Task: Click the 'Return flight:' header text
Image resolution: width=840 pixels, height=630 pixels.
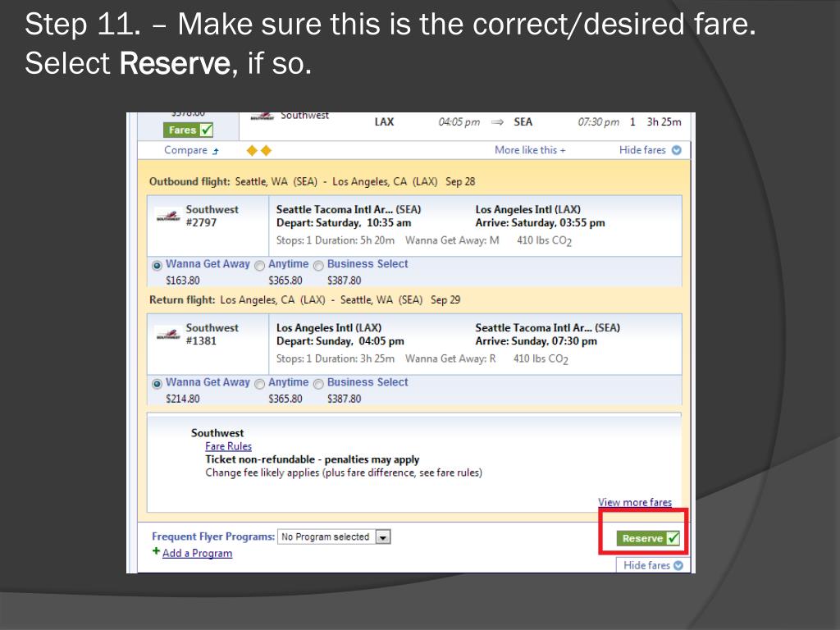Action: (182, 300)
